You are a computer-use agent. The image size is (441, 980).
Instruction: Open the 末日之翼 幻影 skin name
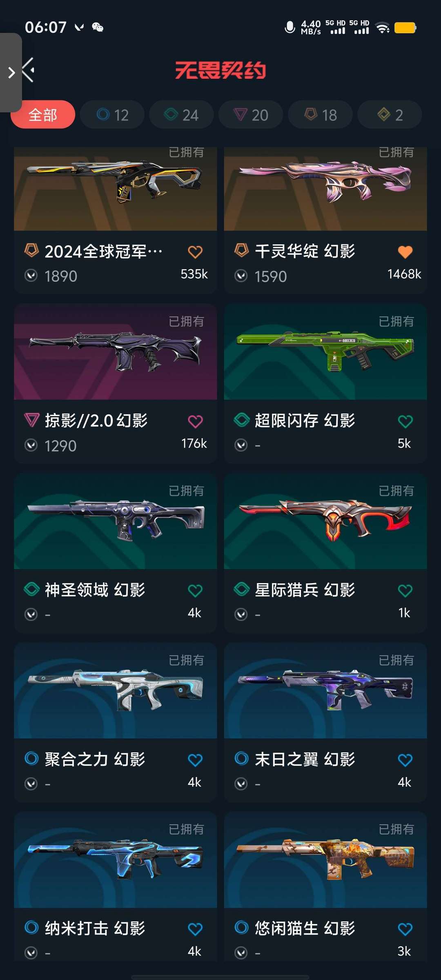tap(305, 759)
